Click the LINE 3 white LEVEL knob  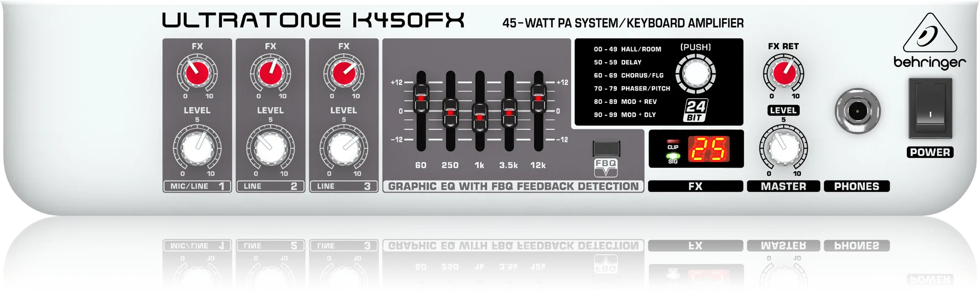344,147
